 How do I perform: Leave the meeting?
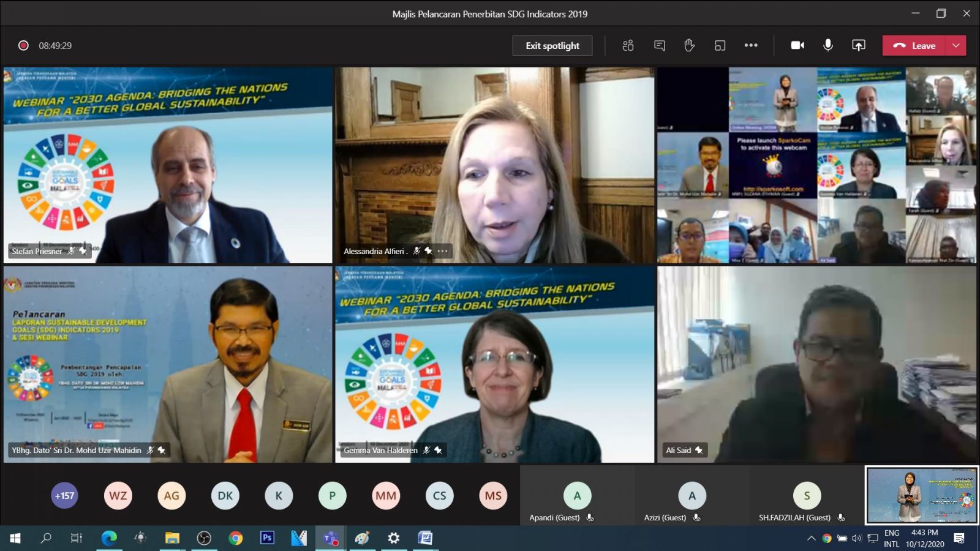(914, 45)
